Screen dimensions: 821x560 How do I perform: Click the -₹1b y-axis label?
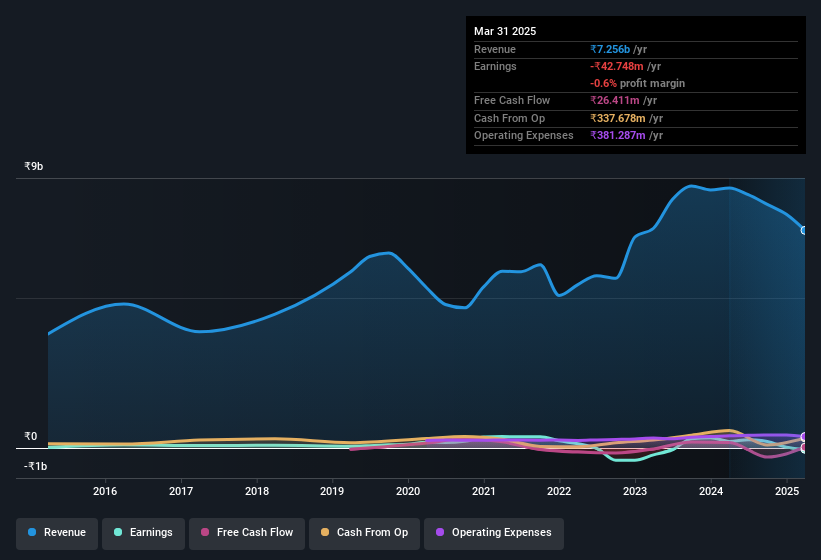[36, 466]
